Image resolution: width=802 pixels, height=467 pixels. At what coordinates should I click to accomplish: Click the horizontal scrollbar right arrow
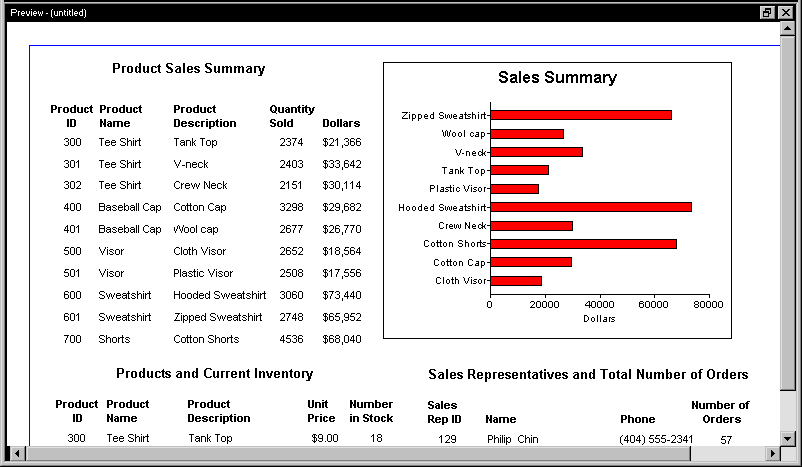(773, 453)
